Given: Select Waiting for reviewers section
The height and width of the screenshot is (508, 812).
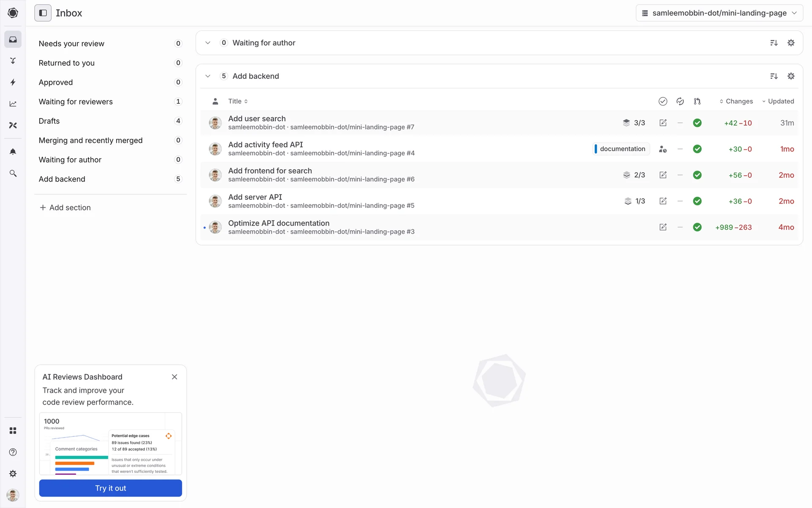Looking at the screenshot, I should (76, 102).
